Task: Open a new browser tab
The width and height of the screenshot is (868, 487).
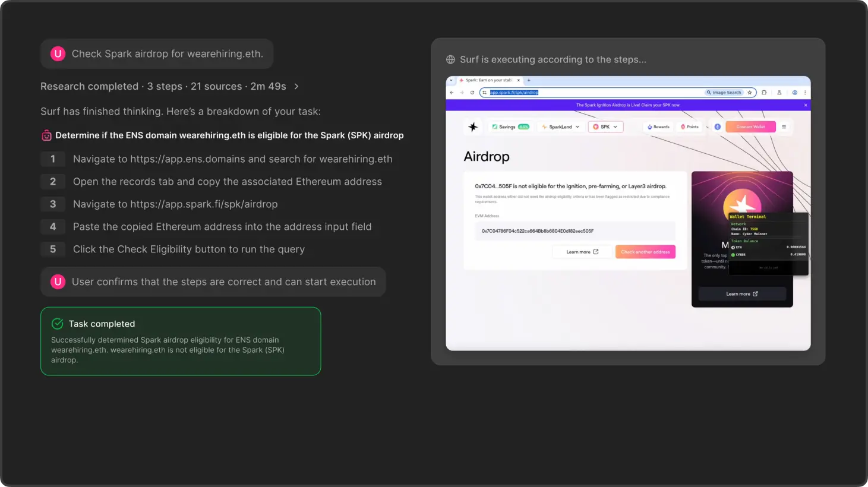Action: [x=529, y=80]
